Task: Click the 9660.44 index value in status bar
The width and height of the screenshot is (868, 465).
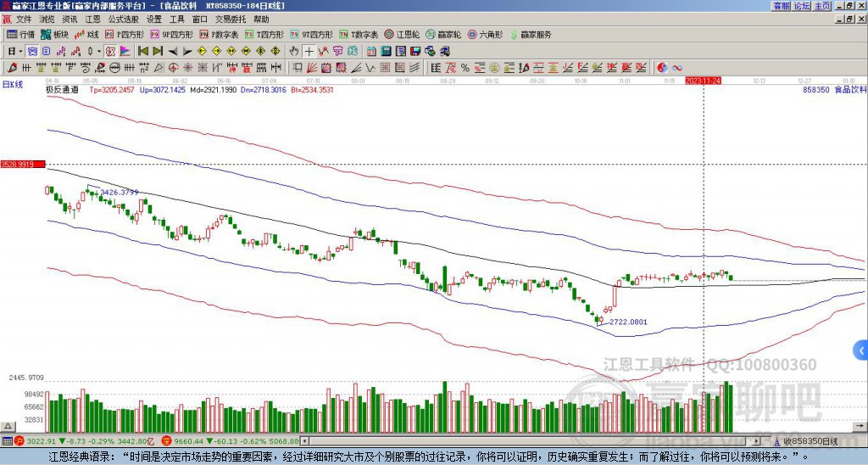Action: pos(191,441)
